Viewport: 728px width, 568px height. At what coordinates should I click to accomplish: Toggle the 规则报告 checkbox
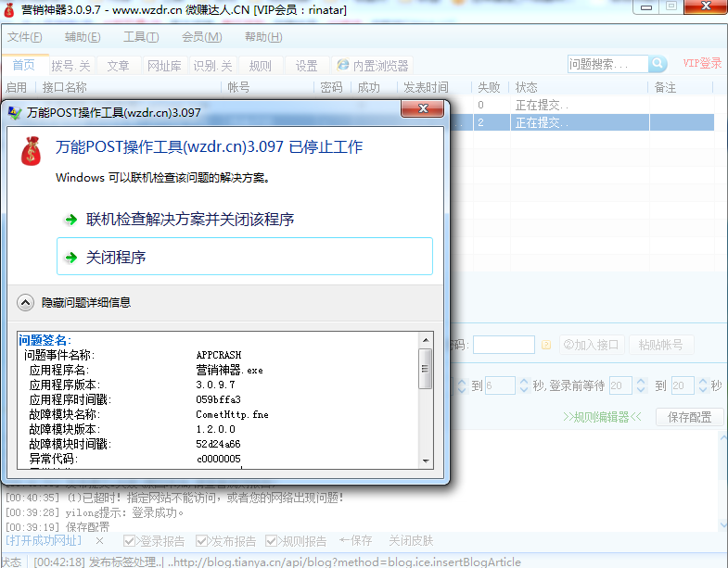tap(271, 540)
